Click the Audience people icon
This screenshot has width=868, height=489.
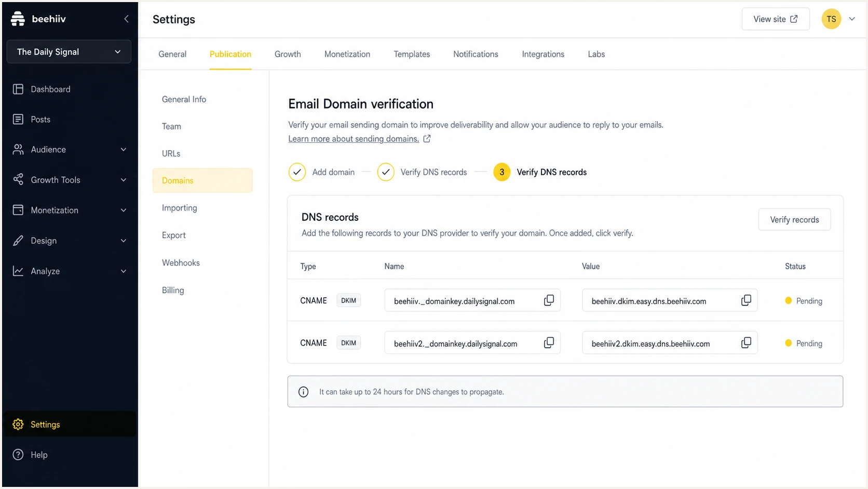point(18,149)
